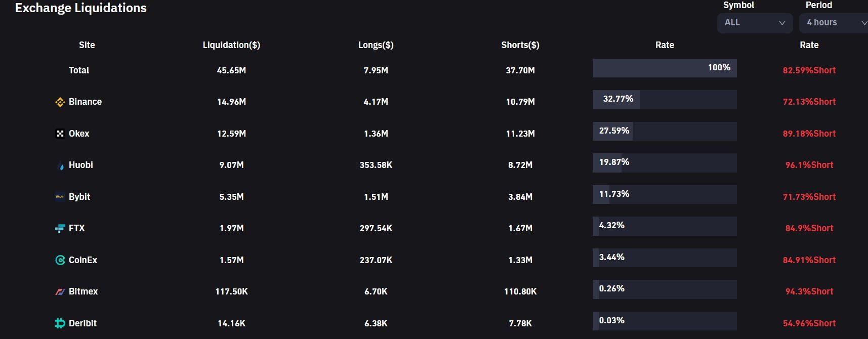This screenshot has width=868, height=339.
Task: Click the Total 100% rate bar
Action: point(665,68)
